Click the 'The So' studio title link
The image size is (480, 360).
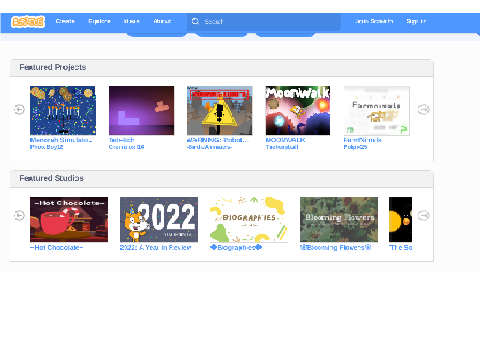pos(401,248)
